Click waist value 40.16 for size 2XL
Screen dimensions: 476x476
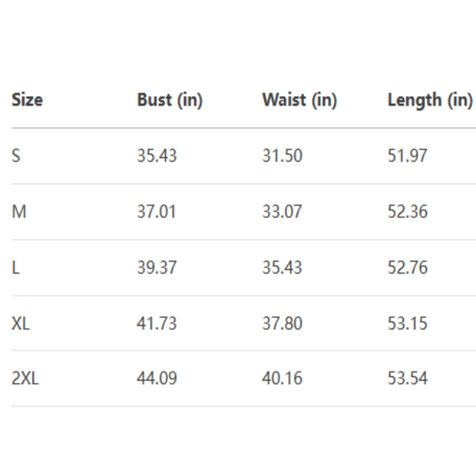282,378
